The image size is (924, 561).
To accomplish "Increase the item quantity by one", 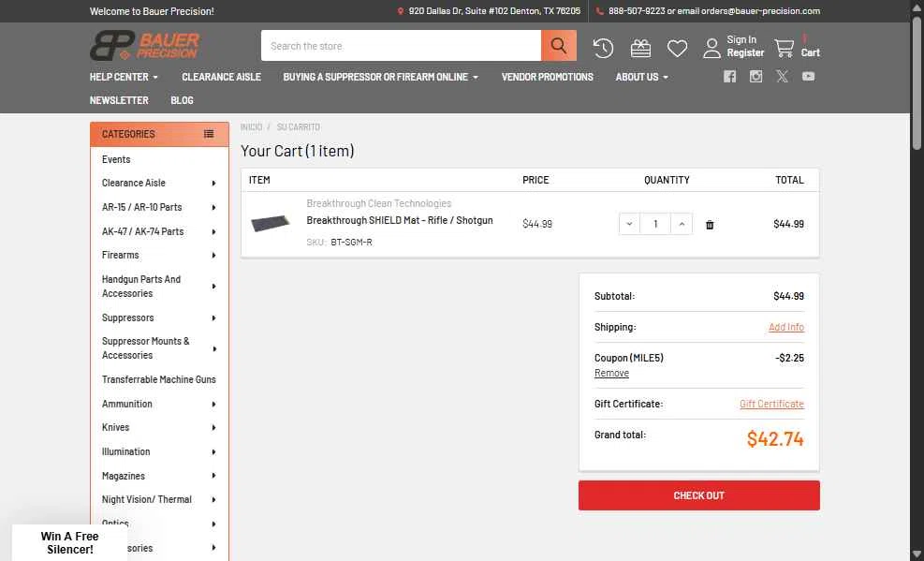I will click(x=682, y=224).
